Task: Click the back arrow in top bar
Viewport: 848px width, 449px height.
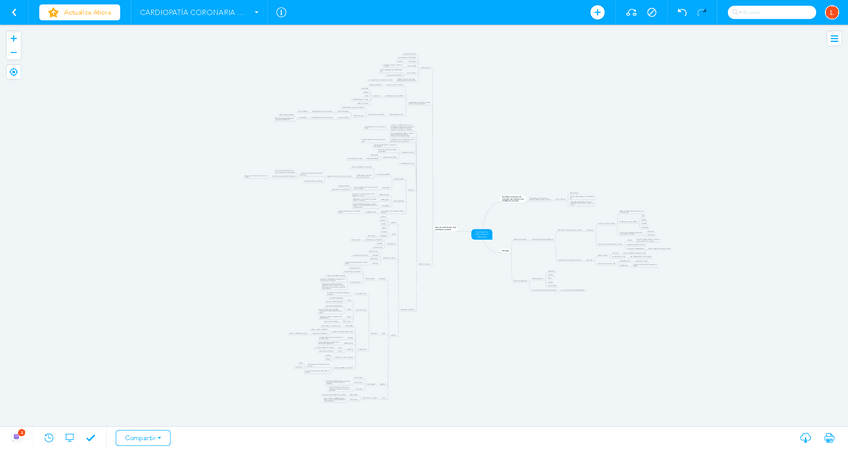Action: (14, 12)
